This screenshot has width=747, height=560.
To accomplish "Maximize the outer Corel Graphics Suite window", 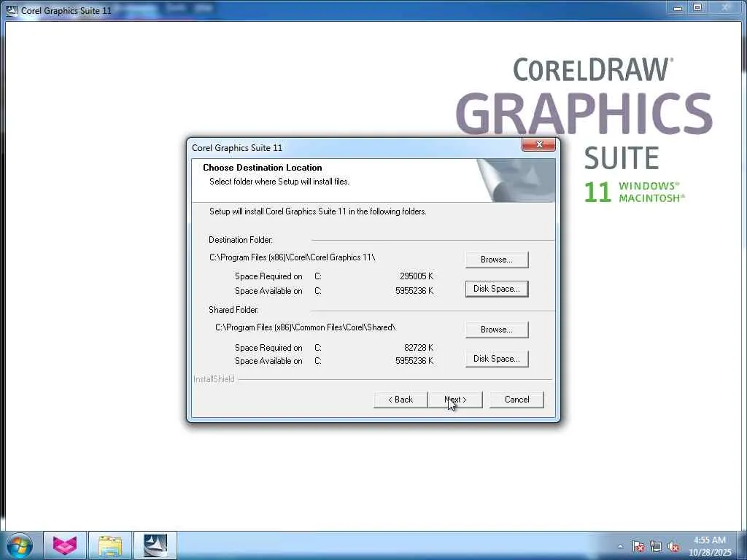I will click(x=697, y=8).
